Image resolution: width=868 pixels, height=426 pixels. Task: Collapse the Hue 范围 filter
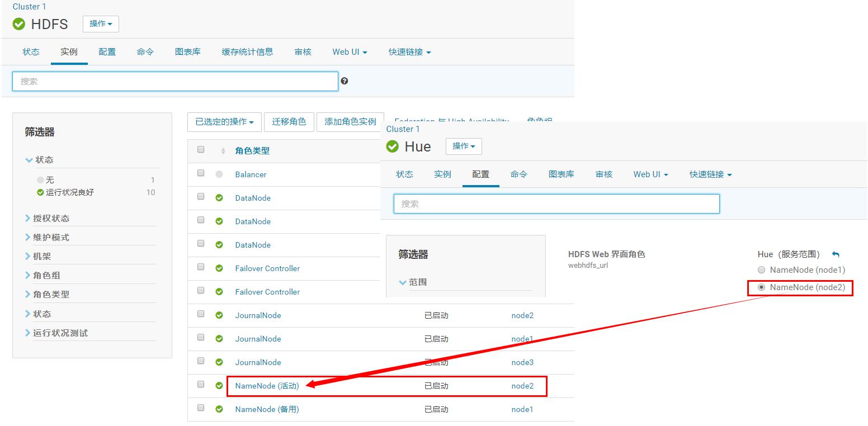click(413, 282)
